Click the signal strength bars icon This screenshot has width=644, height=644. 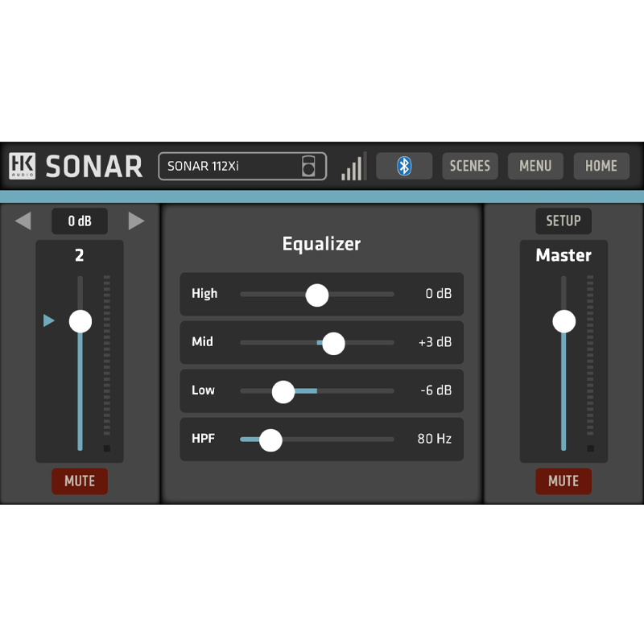[x=353, y=167]
